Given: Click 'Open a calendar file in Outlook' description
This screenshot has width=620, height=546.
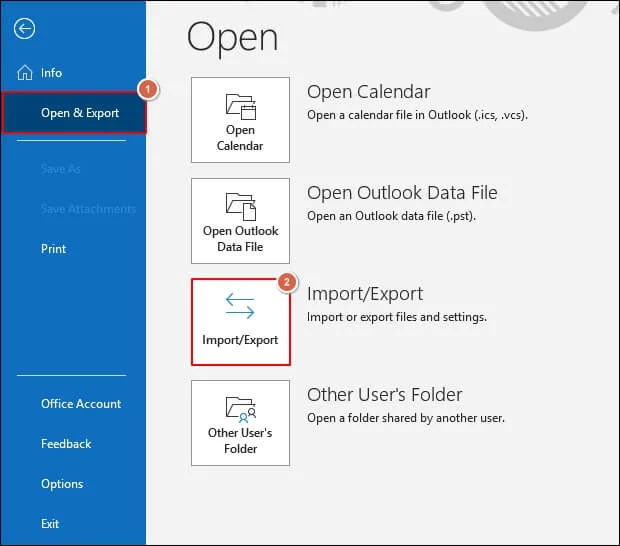Looking at the screenshot, I should click(x=418, y=115).
